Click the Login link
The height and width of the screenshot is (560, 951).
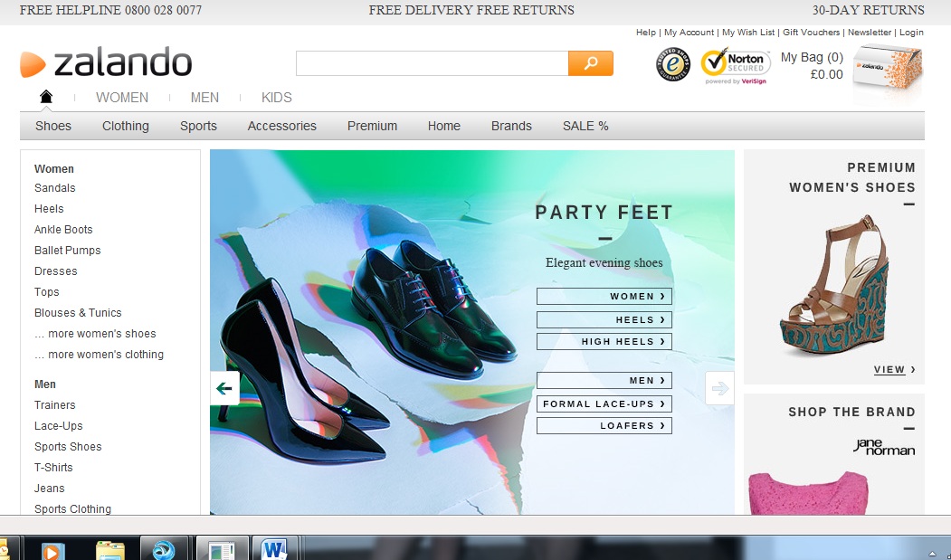912,32
